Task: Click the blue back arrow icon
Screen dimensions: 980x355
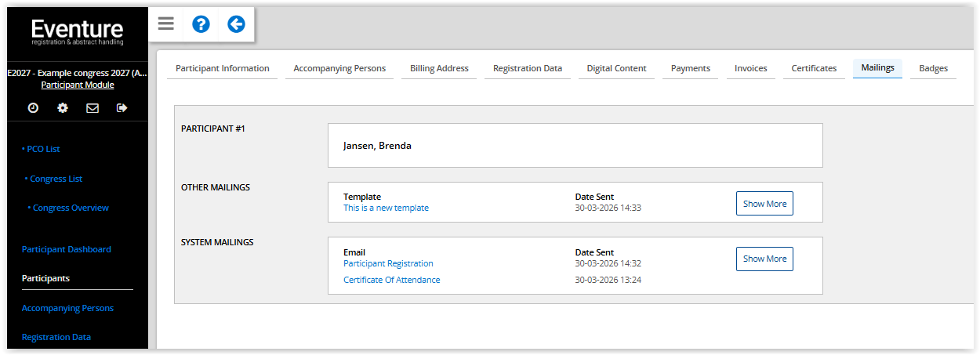Action: coord(236,24)
